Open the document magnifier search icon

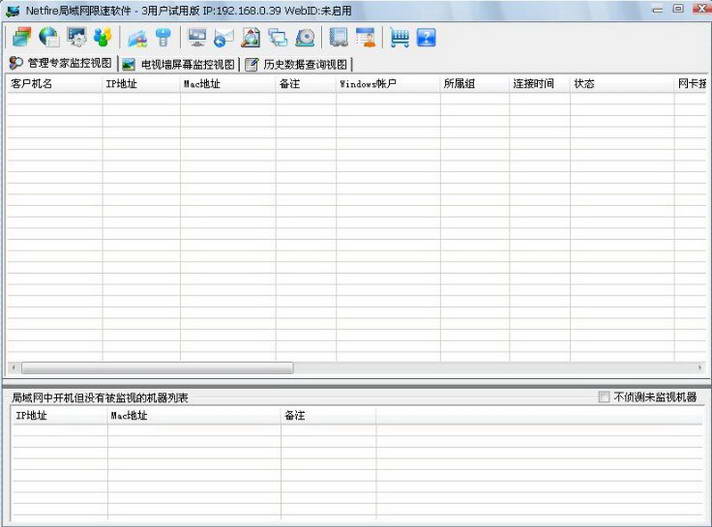(x=251, y=37)
